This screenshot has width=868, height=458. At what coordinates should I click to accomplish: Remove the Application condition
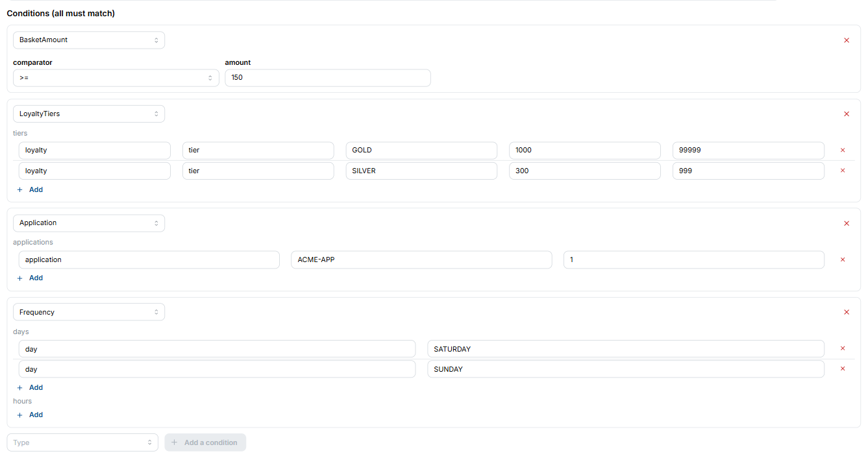[x=846, y=223]
